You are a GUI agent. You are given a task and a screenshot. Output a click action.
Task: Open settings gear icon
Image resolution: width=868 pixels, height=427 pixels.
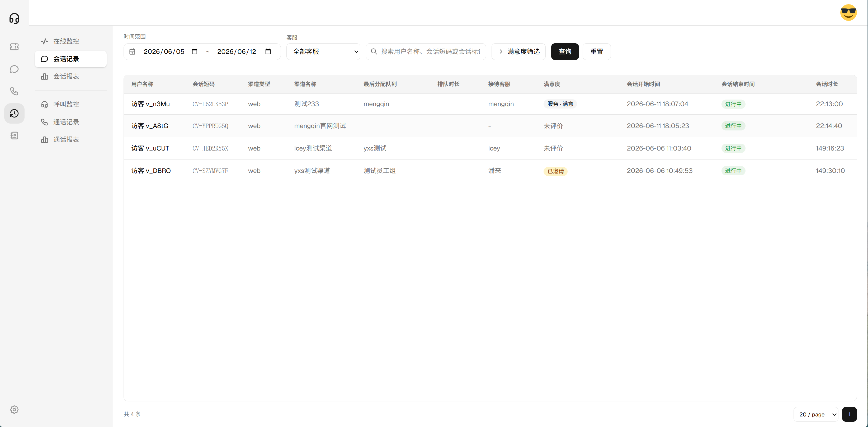tap(14, 410)
